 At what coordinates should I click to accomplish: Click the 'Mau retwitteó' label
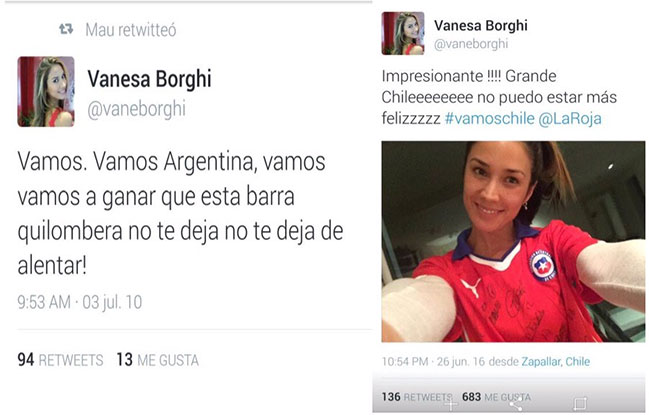click(131, 30)
